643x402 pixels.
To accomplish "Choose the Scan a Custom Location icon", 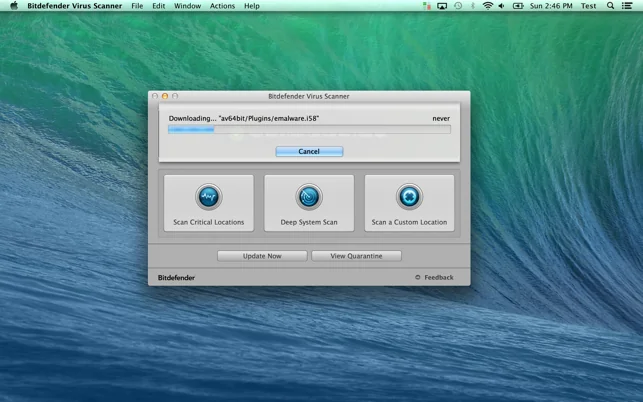I will [409, 197].
